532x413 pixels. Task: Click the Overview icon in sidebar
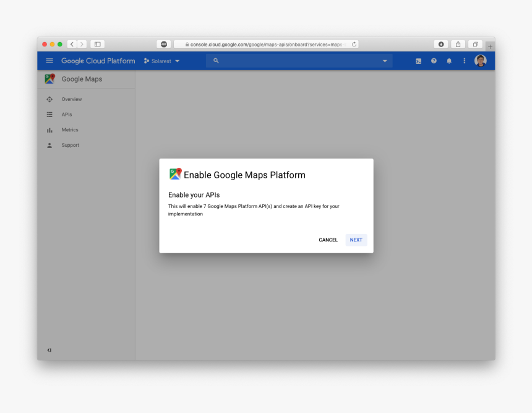pyautogui.click(x=49, y=99)
